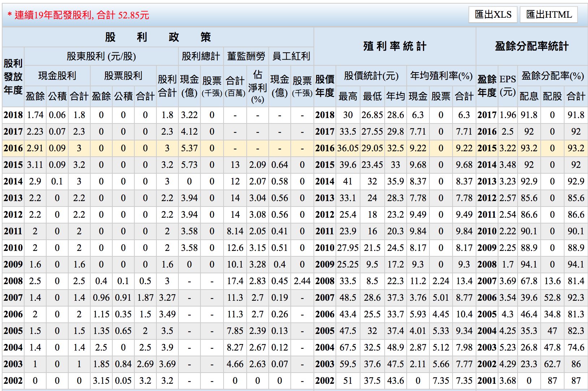Click the 匯出HTML export button
The image size is (588, 391).
coord(549,15)
